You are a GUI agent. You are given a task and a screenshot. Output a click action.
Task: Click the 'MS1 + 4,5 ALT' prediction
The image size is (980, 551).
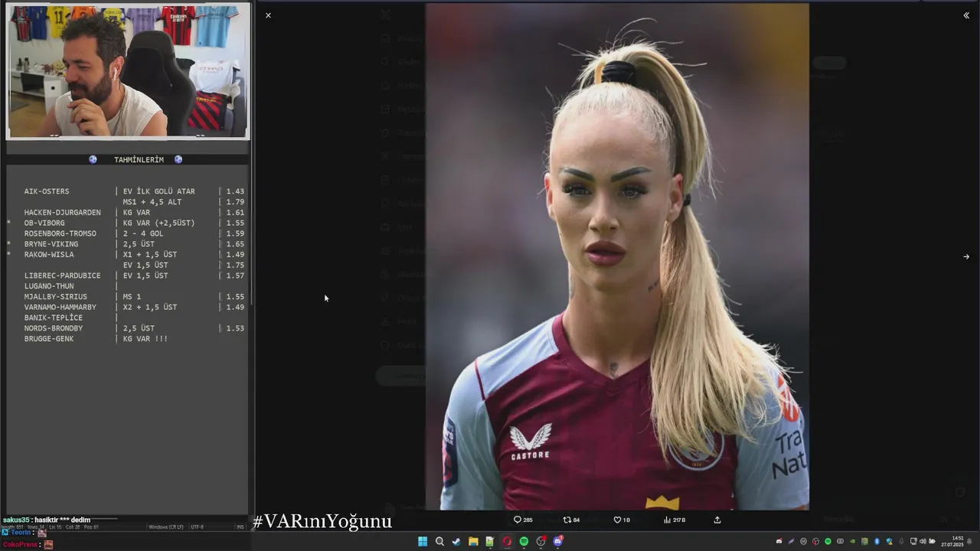[x=152, y=202]
